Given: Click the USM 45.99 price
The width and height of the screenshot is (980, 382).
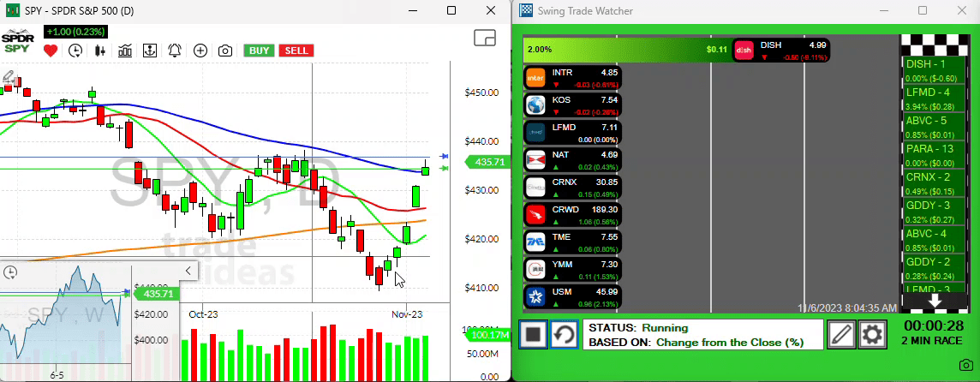Looking at the screenshot, I should (x=607, y=291).
